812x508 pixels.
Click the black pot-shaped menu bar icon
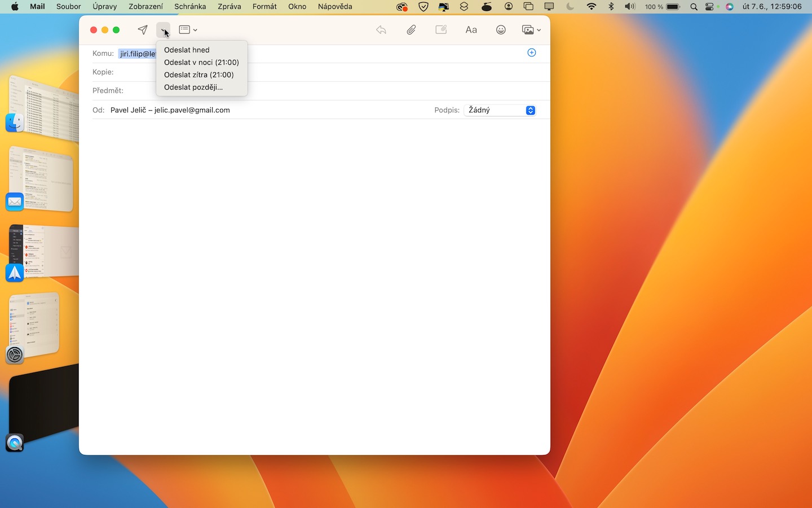[487, 7]
